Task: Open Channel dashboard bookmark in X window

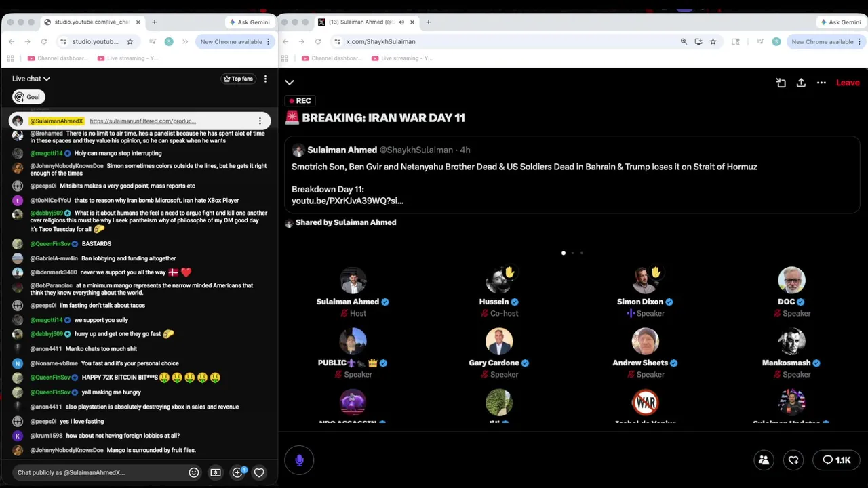Action: click(x=332, y=58)
